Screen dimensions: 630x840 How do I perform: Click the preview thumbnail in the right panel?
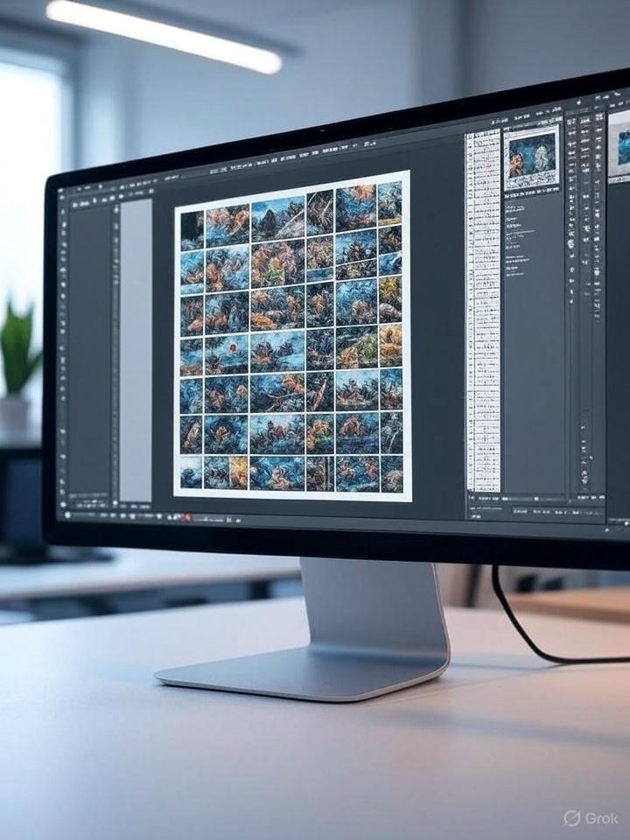(x=531, y=157)
